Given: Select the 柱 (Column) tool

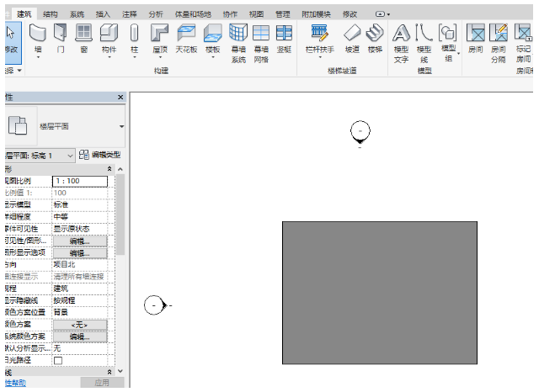Looking at the screenshot, I should (135, 39).
